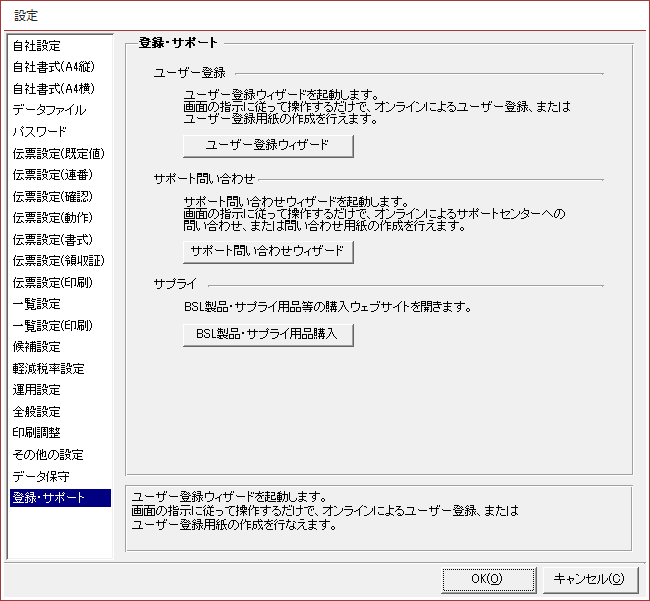Select データファイル in the sidebar

click(x=49, y=110)
